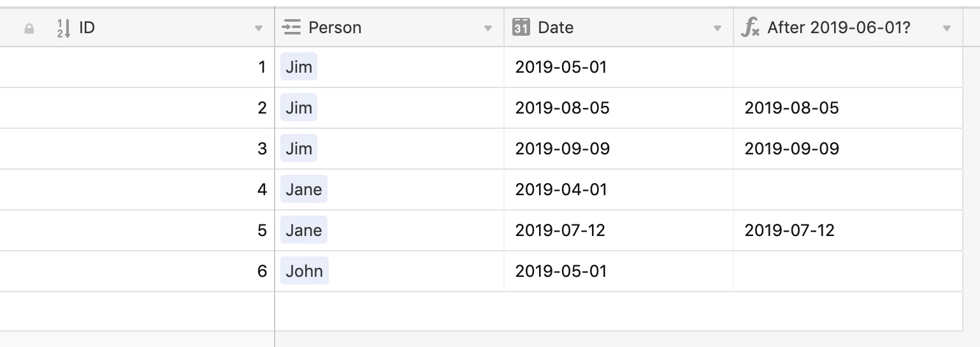Screen dimensions: 980x347
Task: Click the Jane linked record in row 4
Action: pos(304,189)
